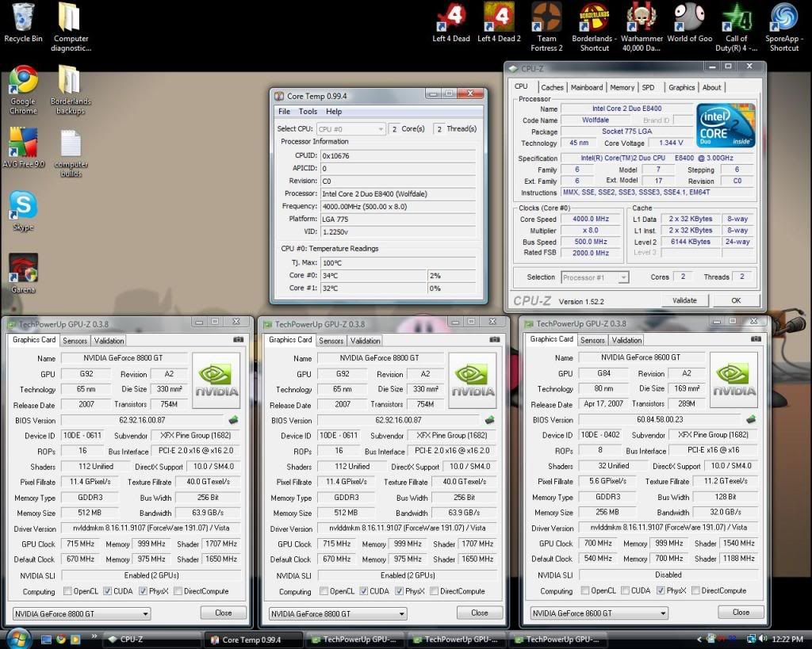Click the BIOS save chip icon in 8600 GT GPU-Z
This screenshot has width=812, height=649.
pos(750,419)
